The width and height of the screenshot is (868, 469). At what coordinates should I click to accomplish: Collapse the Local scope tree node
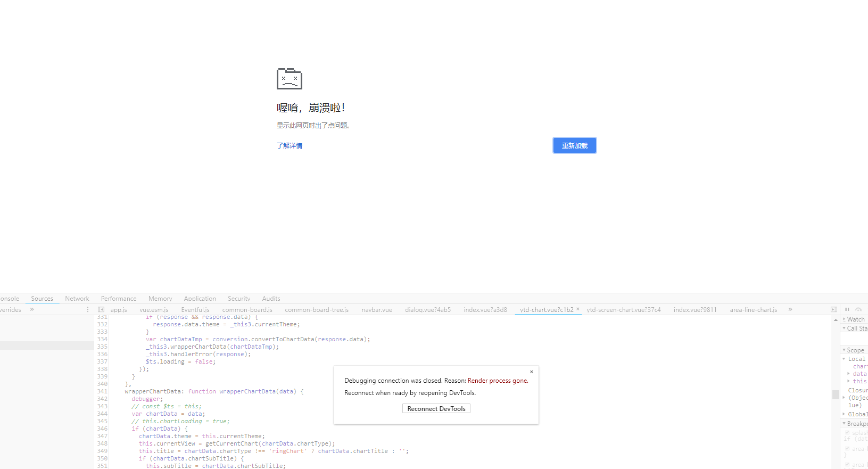844,359
